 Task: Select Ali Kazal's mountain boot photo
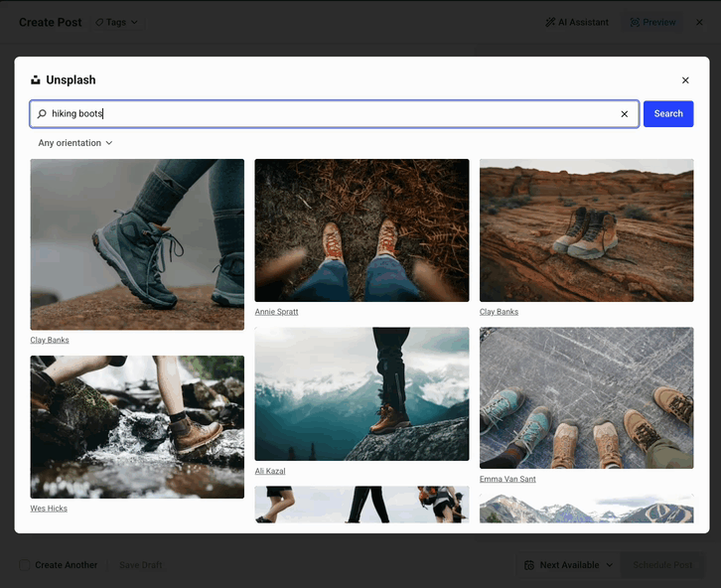[361, 393]
